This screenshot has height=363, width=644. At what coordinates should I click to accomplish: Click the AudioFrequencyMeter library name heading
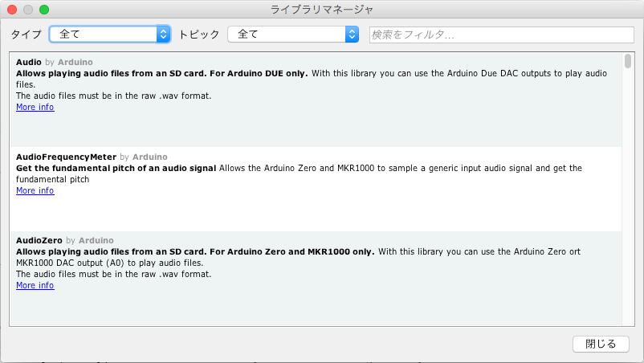pos(66,157)
